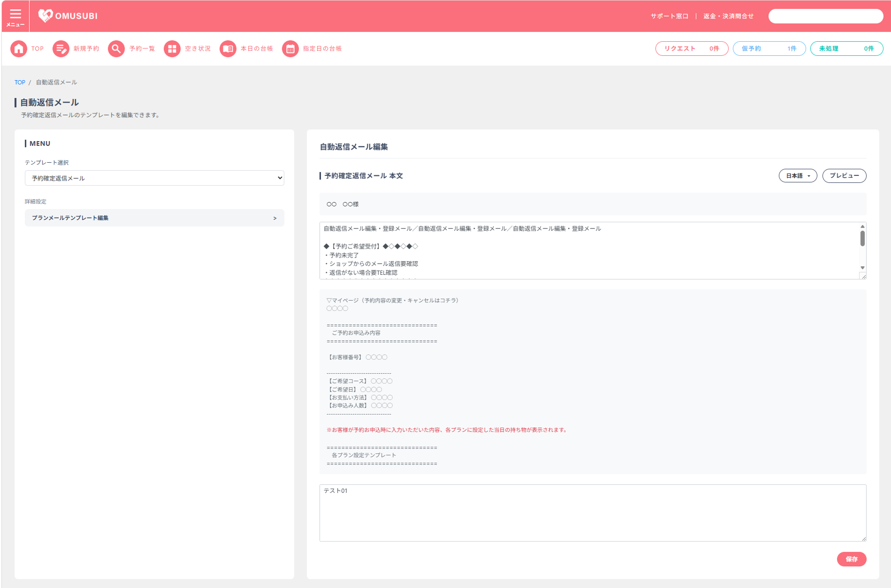Click the 各プラン設定テンプレート text

click(364, 455)
